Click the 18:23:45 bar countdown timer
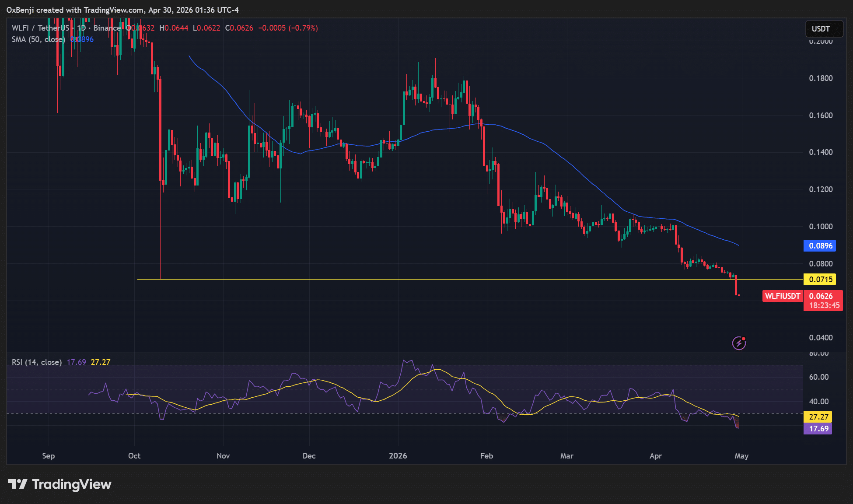This screenshot has width=853, height=504. 824,305
